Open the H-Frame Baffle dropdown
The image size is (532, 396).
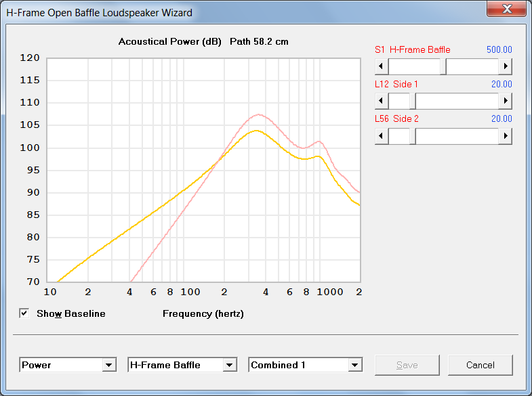pos(230,365)
